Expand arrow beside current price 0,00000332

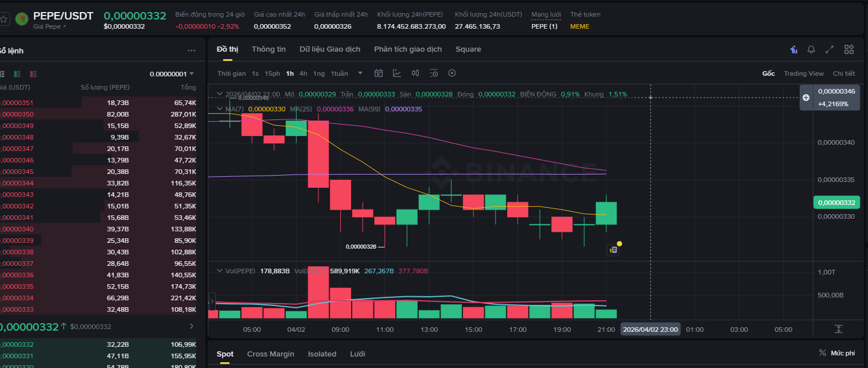pos(192,326)
